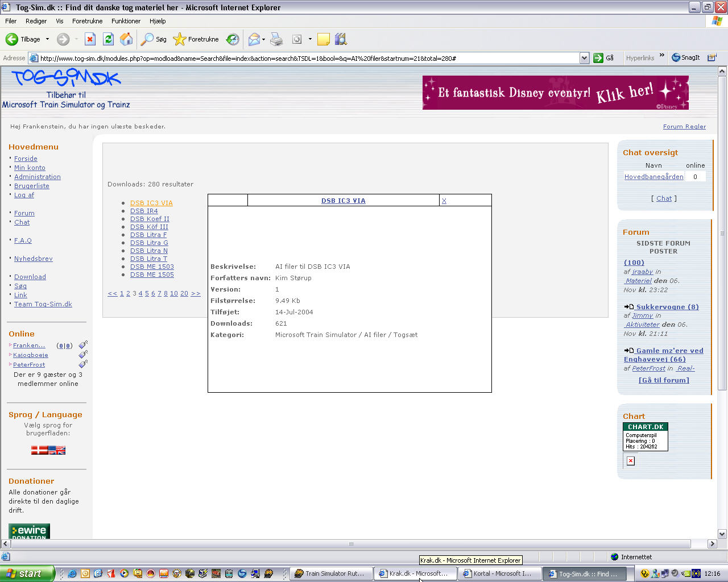Click the address bar URL field
The width and height of the screenshot is (728, 582).
click(309, 58)
